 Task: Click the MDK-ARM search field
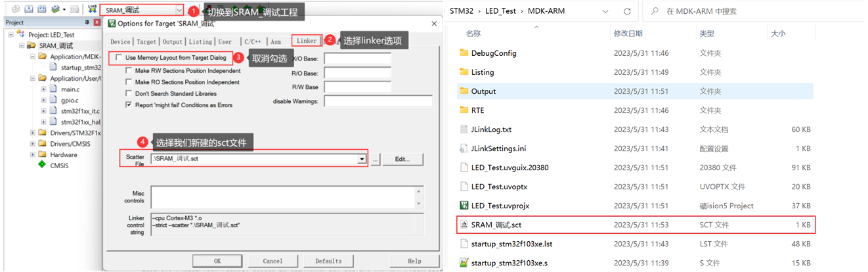tap(755, 11)
